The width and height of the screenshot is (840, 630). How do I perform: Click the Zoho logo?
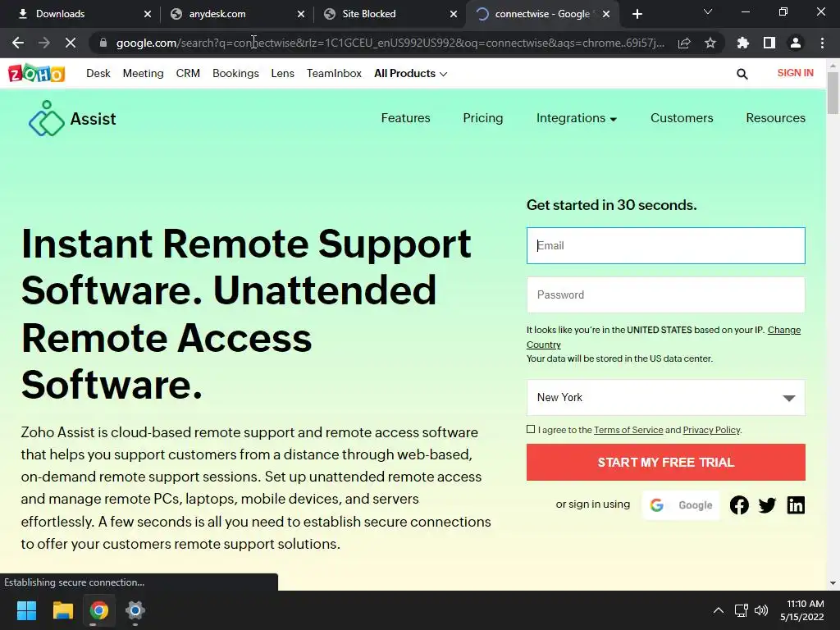pyautogui.click(x=36, y=73)
